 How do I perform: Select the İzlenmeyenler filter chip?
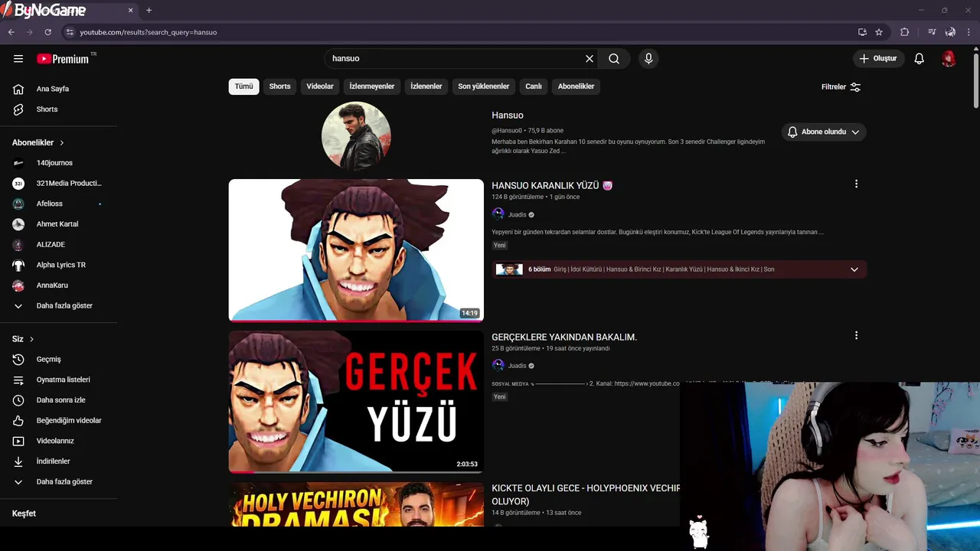(372, 86)
